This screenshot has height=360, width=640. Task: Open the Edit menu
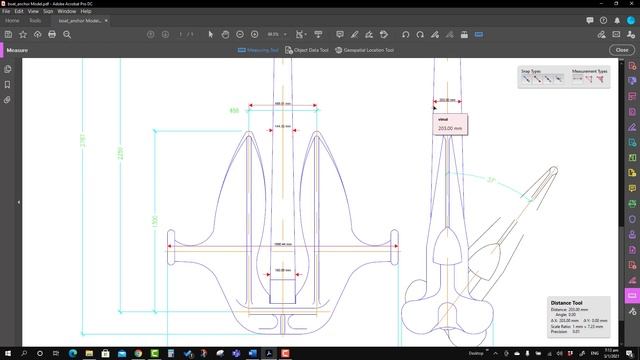(19, 11)
